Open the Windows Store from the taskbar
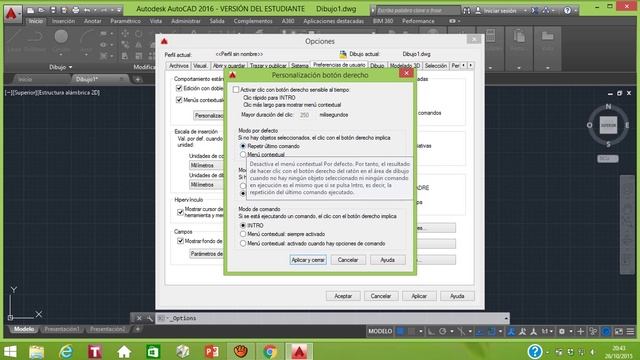Image resolution: width=640 pixels, height=360 pixels. (x=153, y=351)
